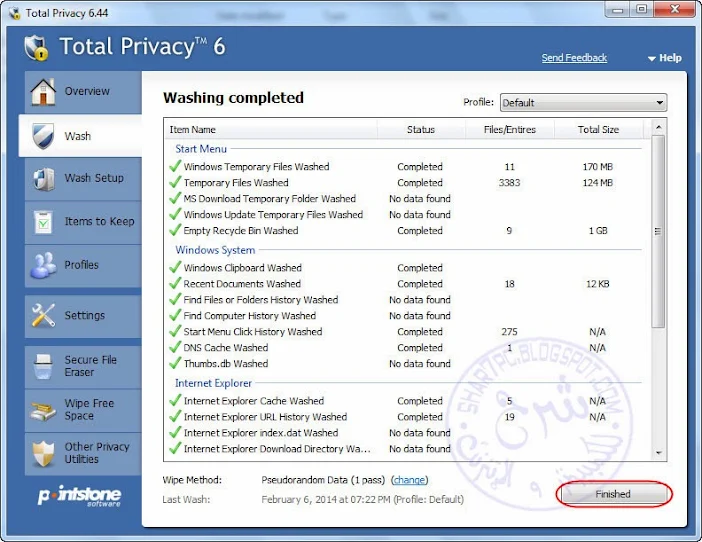The width and height of the screenshot is (702, 542).
Task: Click the Pointstone software logo
Action: (x=79, y=496)
